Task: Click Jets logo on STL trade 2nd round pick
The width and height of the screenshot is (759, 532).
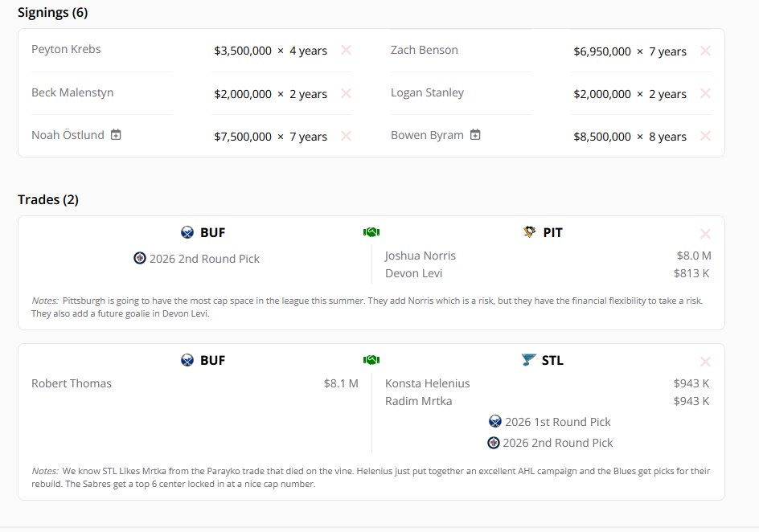Action: 493,443
